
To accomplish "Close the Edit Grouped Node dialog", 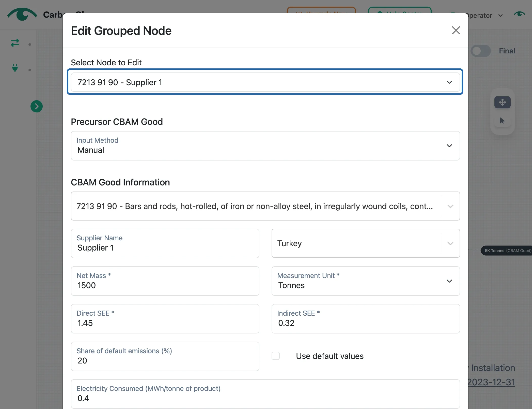I will click(456, 30).
